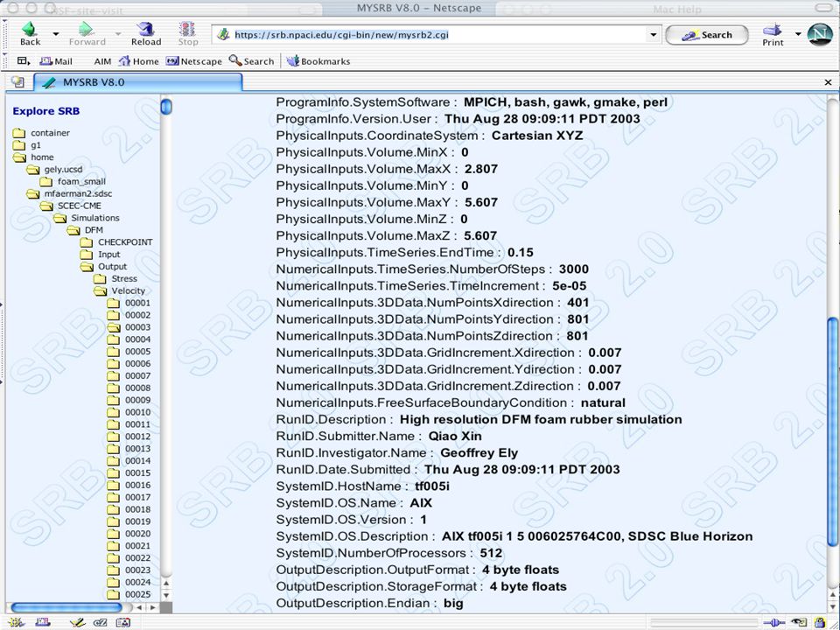Open folder 00025 in the tree
Viewport: 840px width, 630px height.
point(129,594)
